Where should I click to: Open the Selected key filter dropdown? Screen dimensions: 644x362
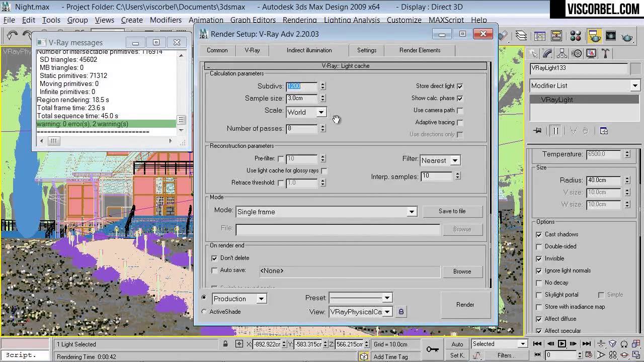coord(499,344)
